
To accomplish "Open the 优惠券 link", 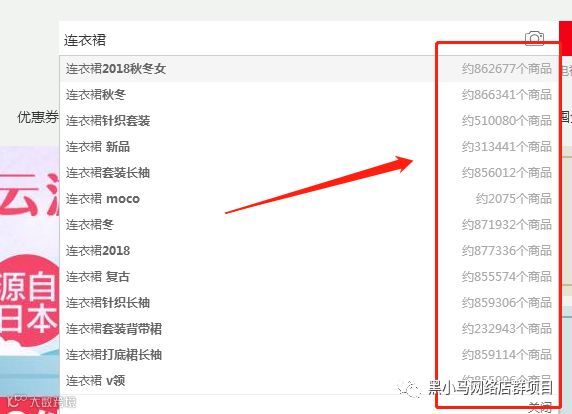I will tap(38, 117).
